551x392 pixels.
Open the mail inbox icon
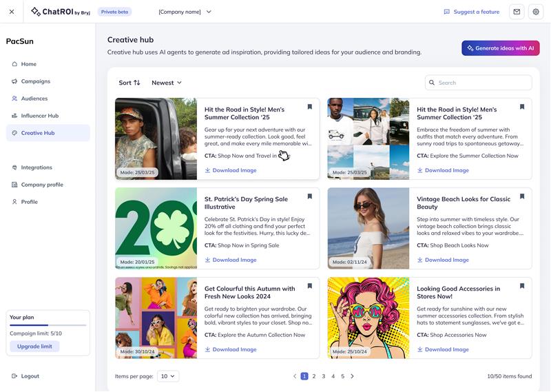tap(517, 12)
